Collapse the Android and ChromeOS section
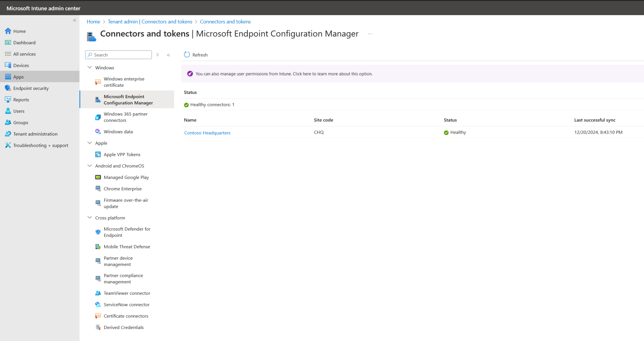 [89, 166]
